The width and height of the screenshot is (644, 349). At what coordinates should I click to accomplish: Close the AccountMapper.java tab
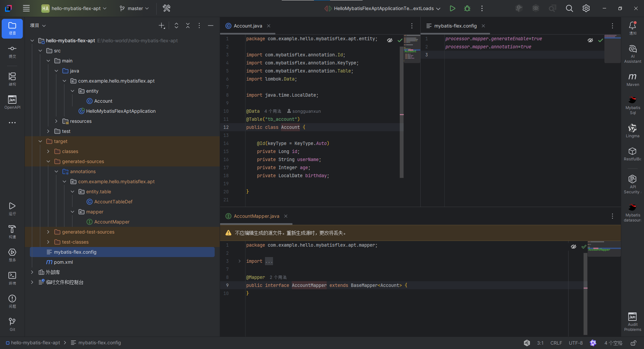click(x=285, y=216)
